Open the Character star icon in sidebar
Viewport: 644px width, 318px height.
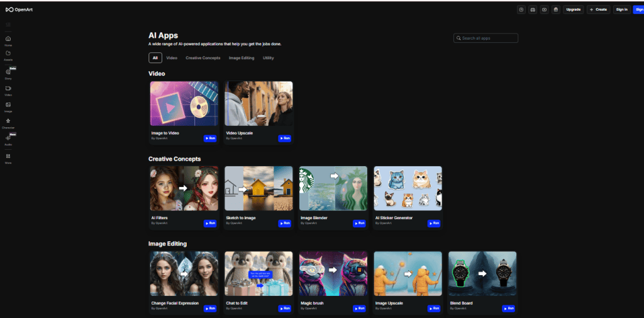pyautogui.click(x=8, y=122)
